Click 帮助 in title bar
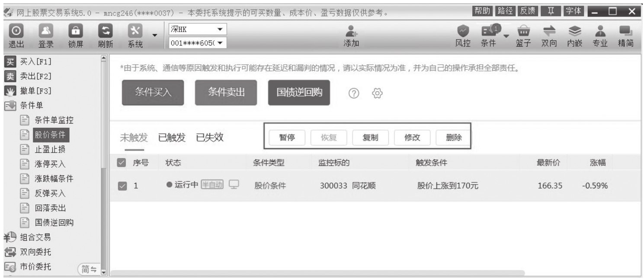 click(x=483, y=10)
